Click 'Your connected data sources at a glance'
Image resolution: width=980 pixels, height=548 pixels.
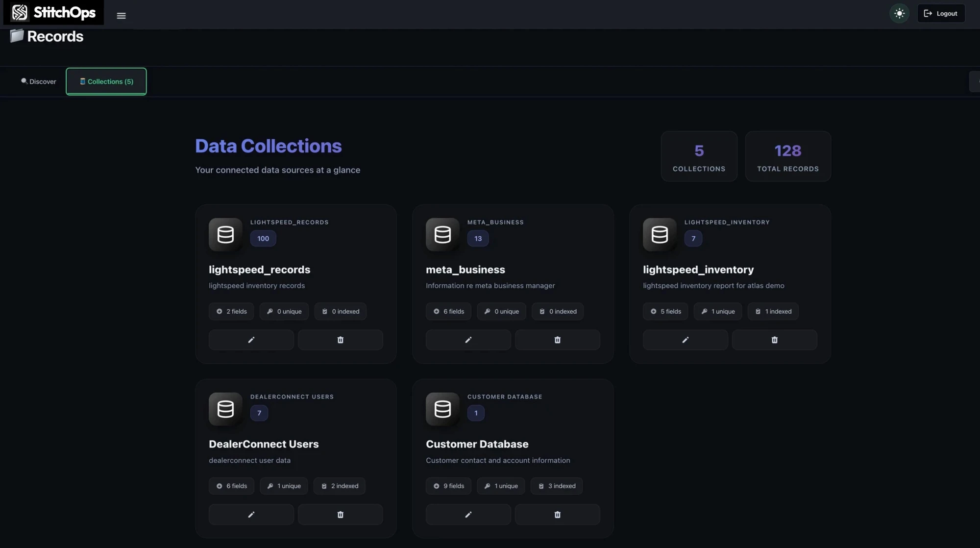coord(277,170)
